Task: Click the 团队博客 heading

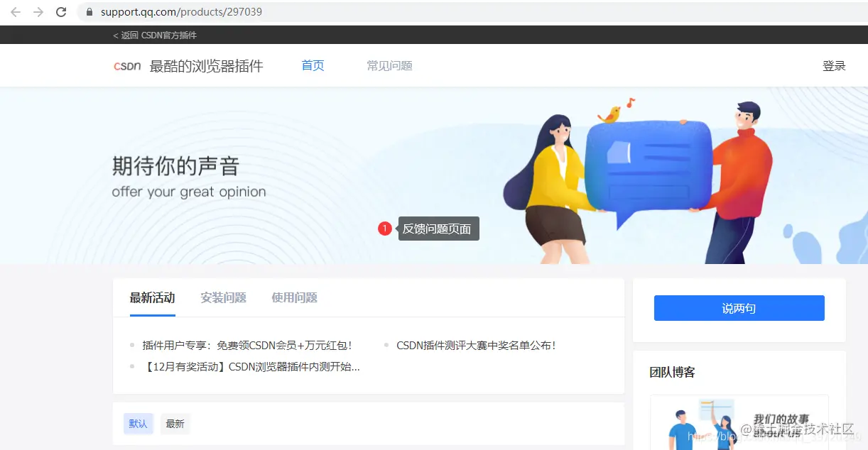Action: tap(672, 372)
